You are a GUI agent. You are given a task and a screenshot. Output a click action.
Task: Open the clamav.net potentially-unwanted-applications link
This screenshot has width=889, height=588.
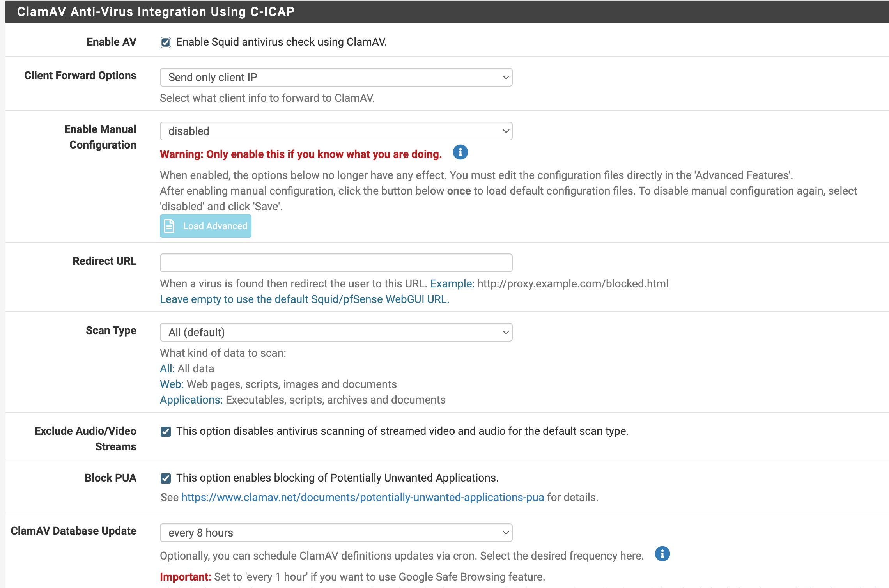363,498
